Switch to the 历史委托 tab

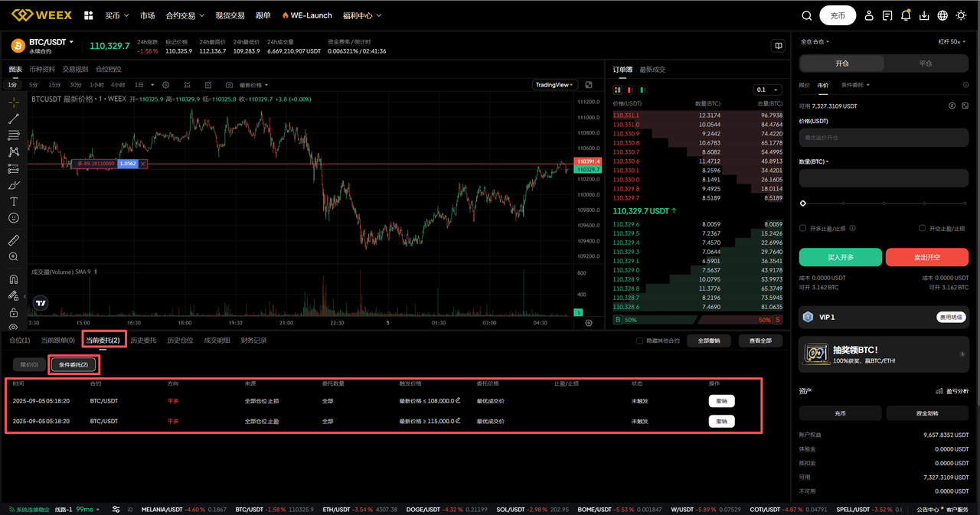[x=142, y=341]
